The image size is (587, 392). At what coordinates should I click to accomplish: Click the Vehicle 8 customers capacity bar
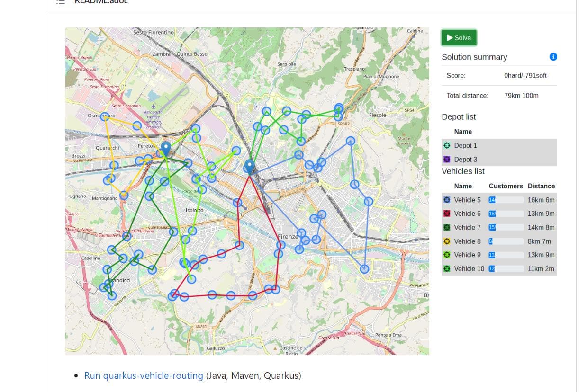pos(506,241)
